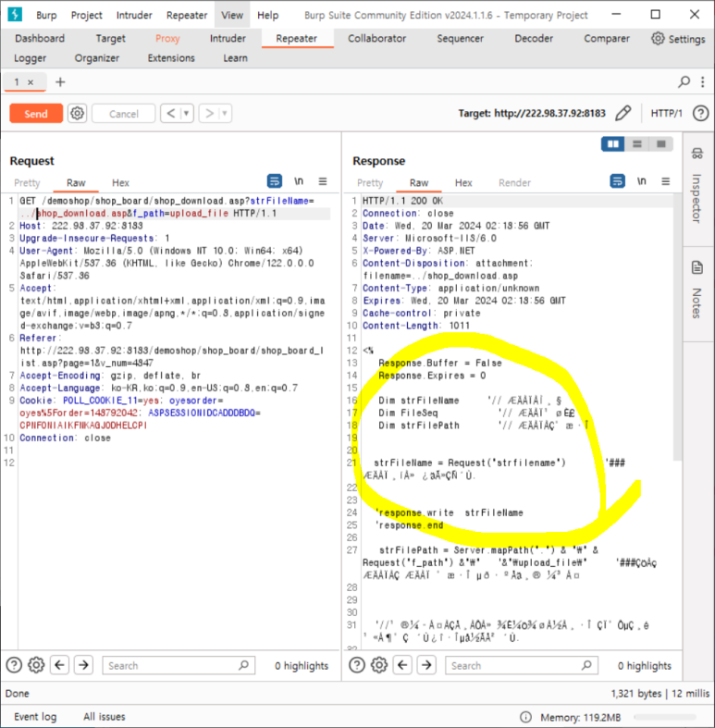Viewport: 715px width, 728px height.
Task: Click the memory info icon
Action: (x=525, y=717)
